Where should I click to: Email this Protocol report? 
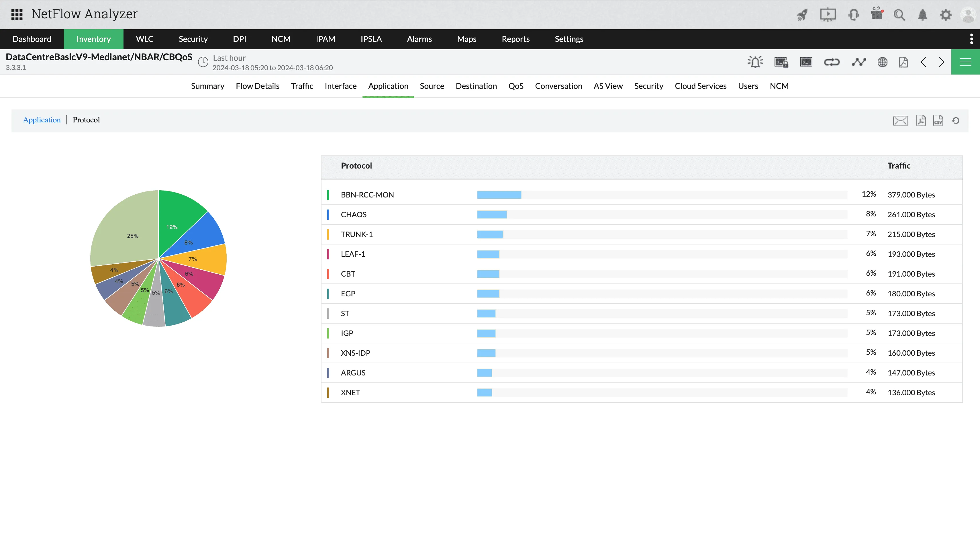click(x=901, y=121)
